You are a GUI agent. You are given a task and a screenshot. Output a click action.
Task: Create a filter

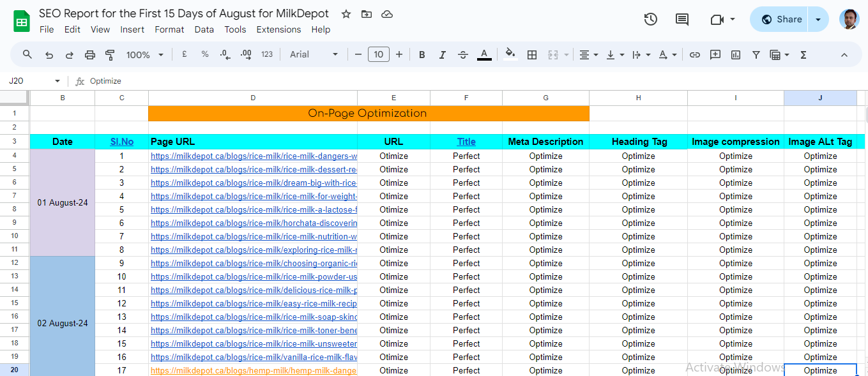pyautogui.click(x=756, y=55)
